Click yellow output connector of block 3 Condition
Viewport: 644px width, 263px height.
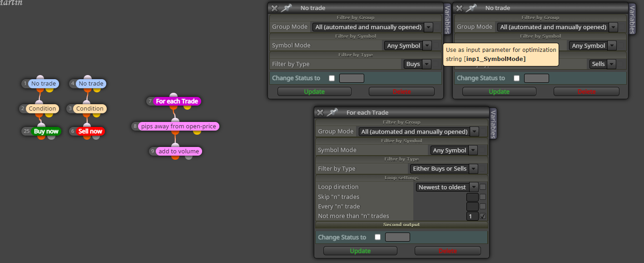tap(97, 114)
